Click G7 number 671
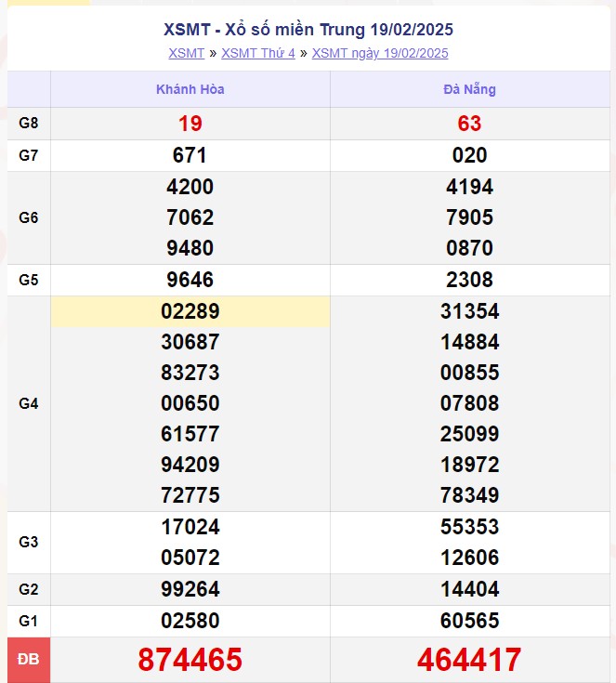Viewport: 616px width, 683px height. tap(190, 155)
